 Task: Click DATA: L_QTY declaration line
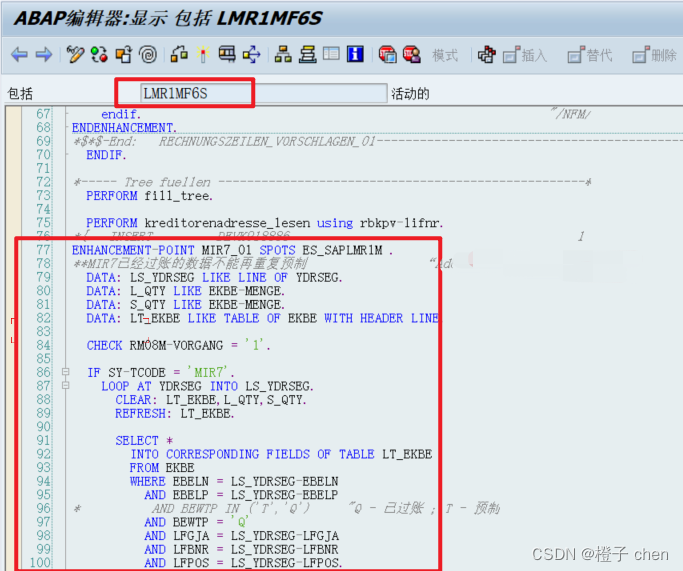point(186,291)
